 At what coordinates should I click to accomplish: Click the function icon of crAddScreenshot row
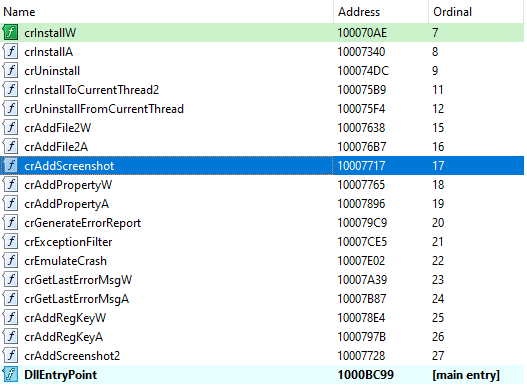10,166
